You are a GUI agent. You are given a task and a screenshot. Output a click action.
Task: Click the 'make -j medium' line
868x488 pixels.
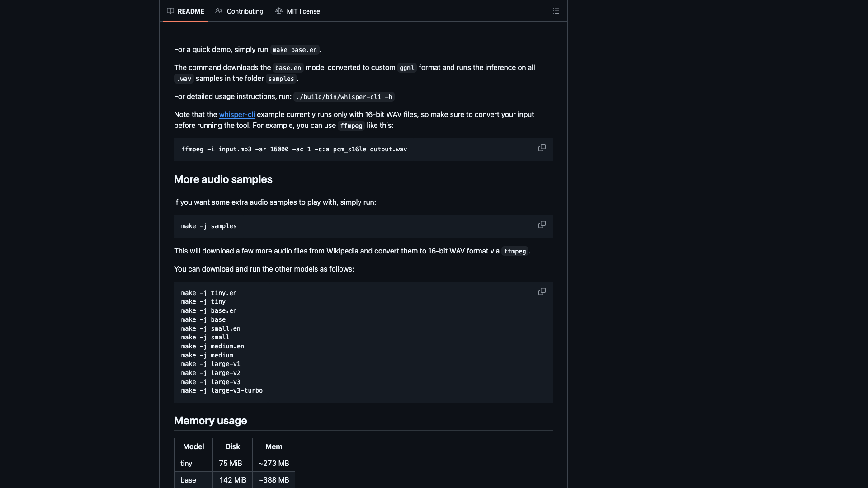(207, 355)
